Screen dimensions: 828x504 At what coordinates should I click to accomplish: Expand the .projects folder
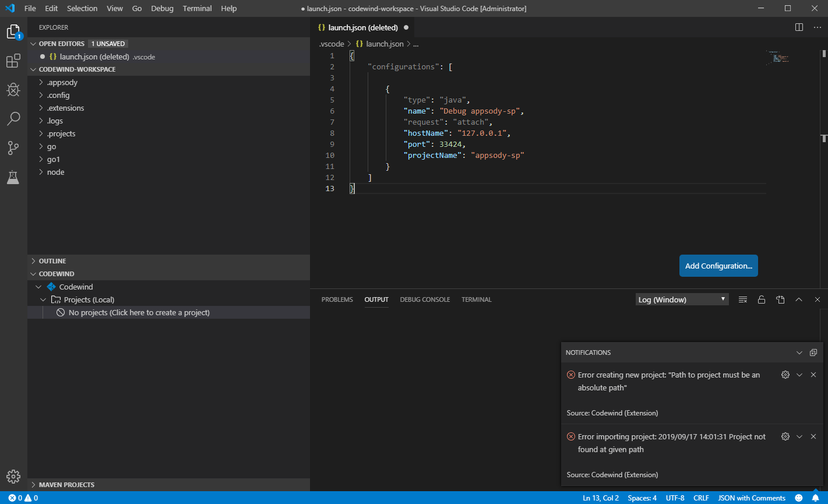click(x=60, y=133)
